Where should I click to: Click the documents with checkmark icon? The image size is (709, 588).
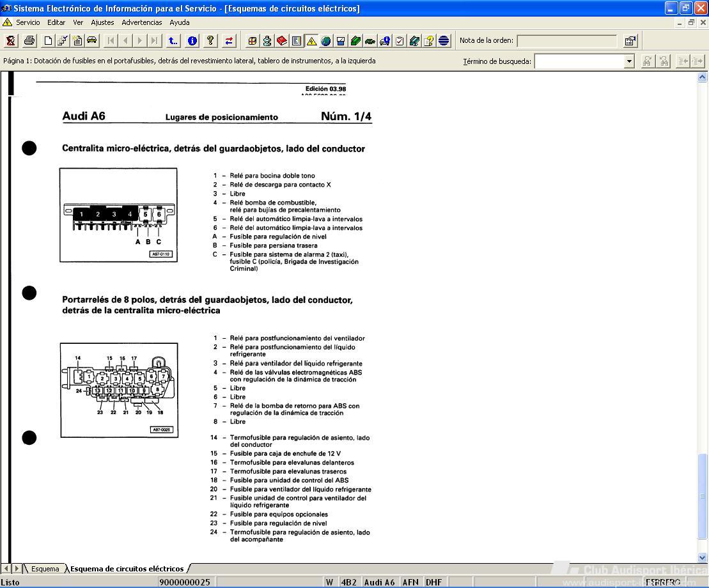63,41
